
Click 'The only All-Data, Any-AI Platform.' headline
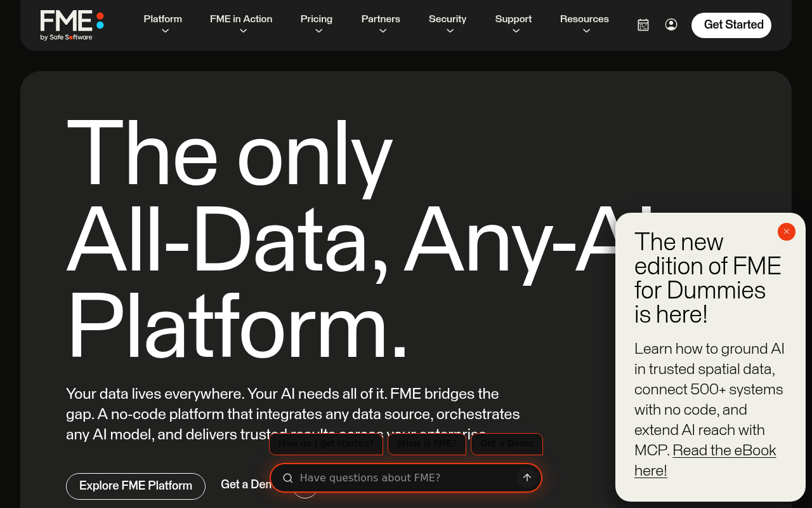click(x=362, y=238)
